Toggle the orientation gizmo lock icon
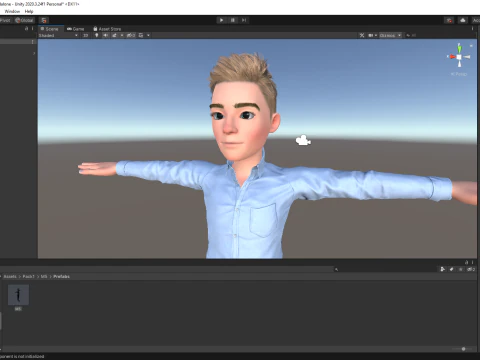Screen dimensions: 480x360 [x=471, y=45]
